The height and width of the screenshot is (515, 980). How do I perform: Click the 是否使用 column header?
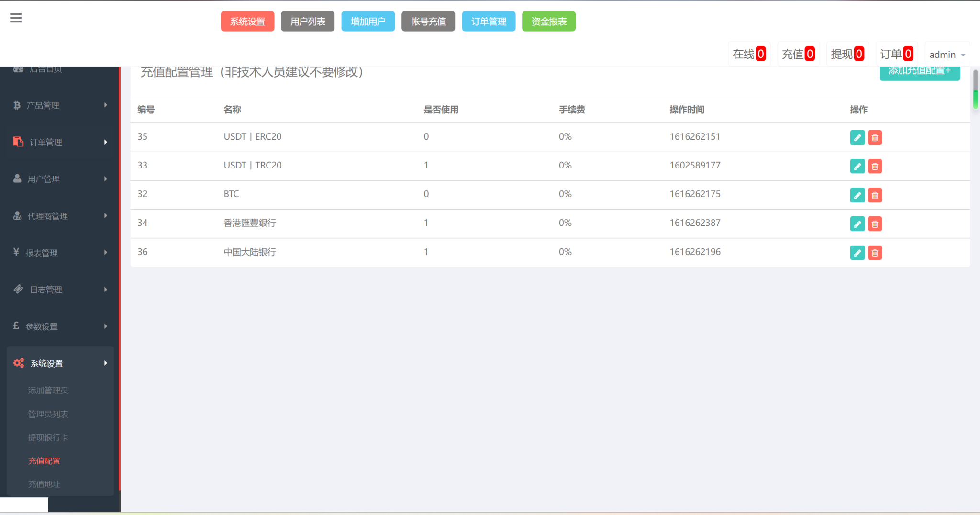(441, 110)
